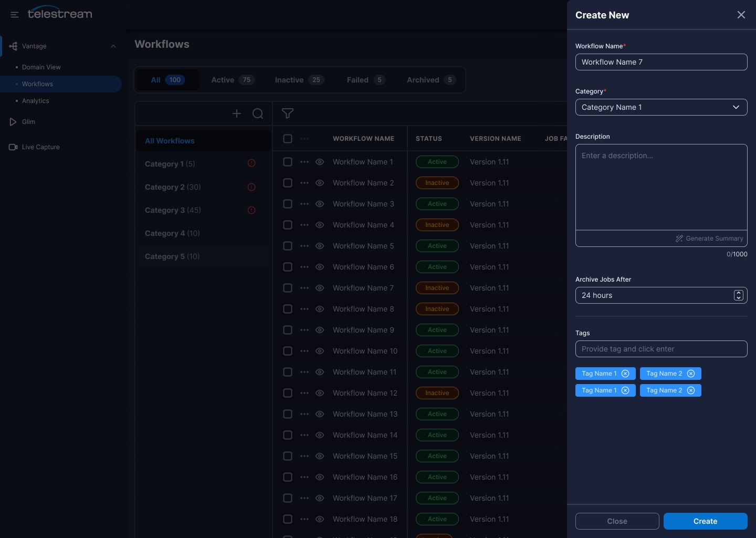This screenshot has width=756, height=538.
Task: Open three-dot menu for Workflow Name 4
Action: click(x=304, y=225)
